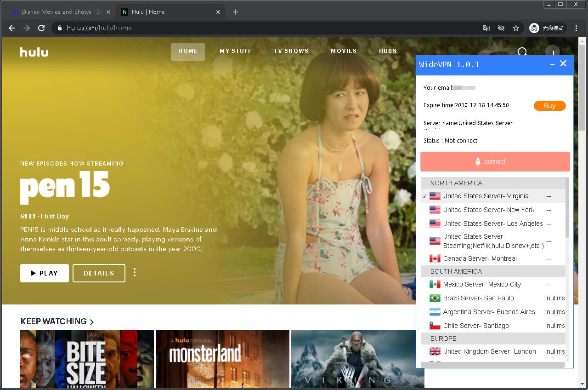The height and width of the screenshot is (390, 588).
Task: Switch to Disney Movies and Shows tab
Action: click(x=61, y=12)
